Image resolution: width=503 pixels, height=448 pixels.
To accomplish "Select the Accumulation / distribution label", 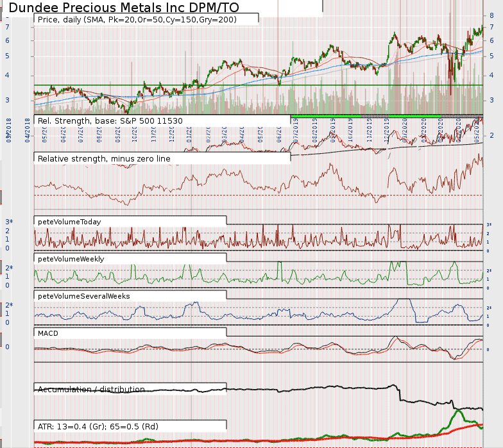I will [91, 390].
